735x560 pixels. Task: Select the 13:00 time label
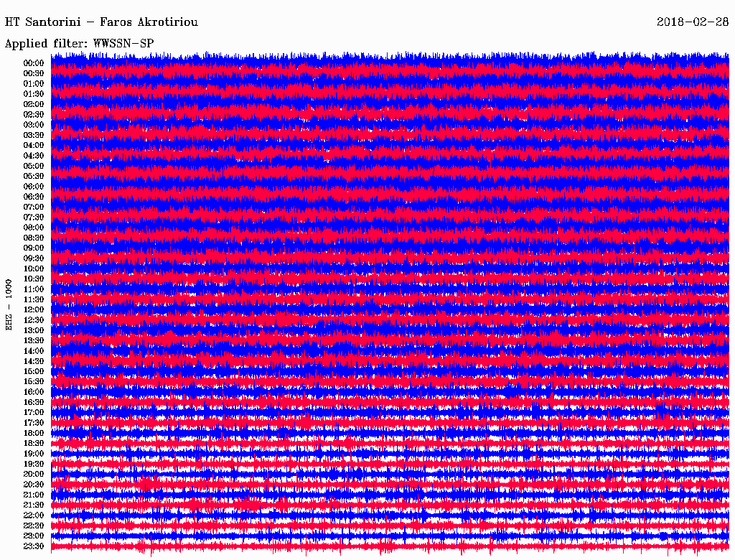tap(34, 331)
